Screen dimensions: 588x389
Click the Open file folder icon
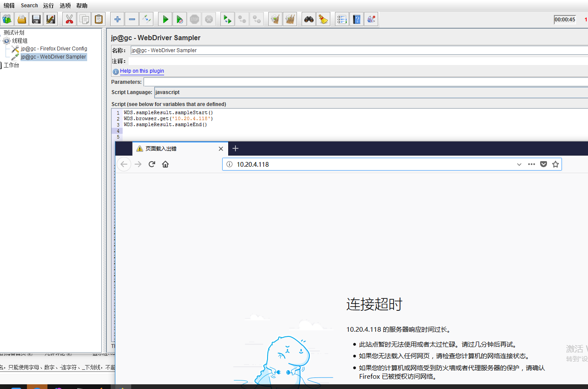[x=22, y=19]
